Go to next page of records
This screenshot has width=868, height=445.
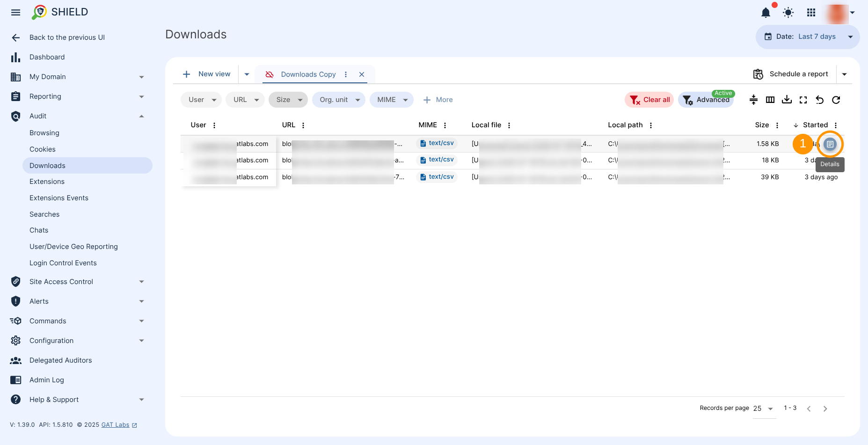click(825, 409)
